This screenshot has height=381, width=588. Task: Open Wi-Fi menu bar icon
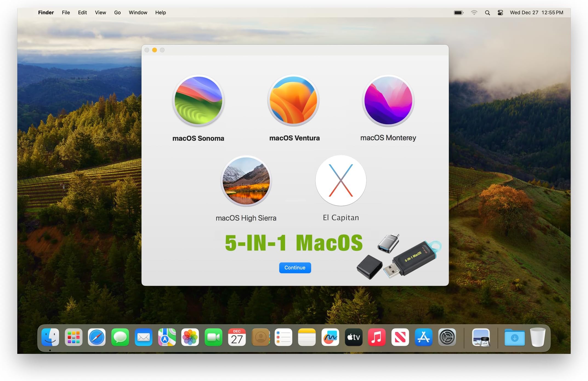pos(474,13)
